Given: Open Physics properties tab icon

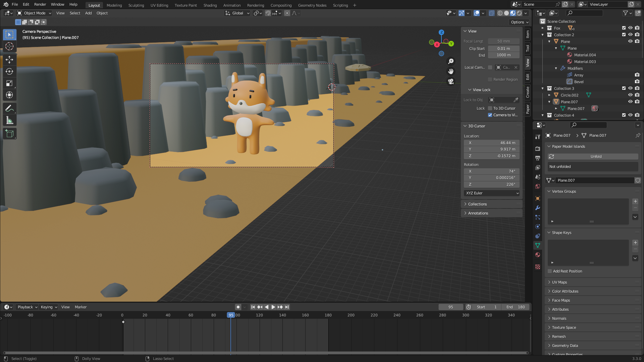Looking at the screenshot, I should [538, 227].
